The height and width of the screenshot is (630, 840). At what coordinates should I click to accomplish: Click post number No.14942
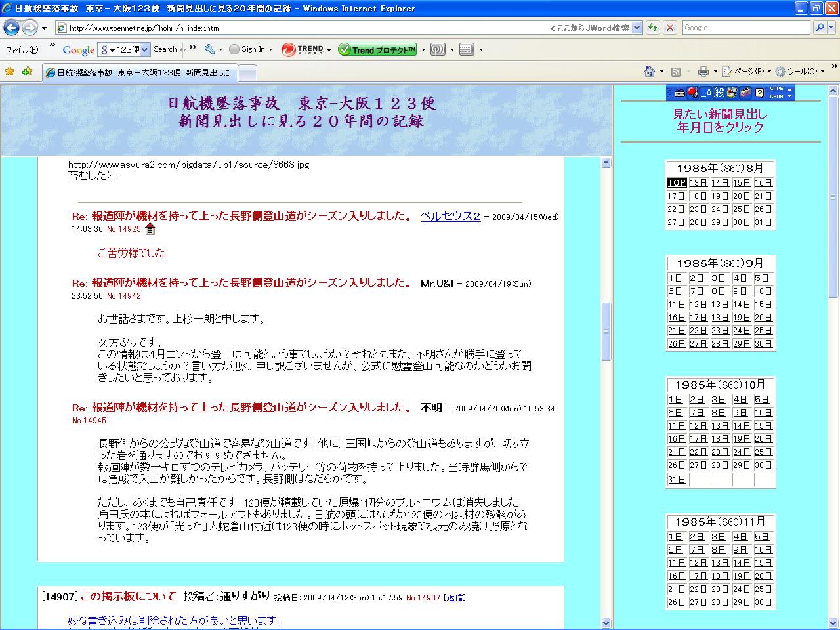coord(124,296)
